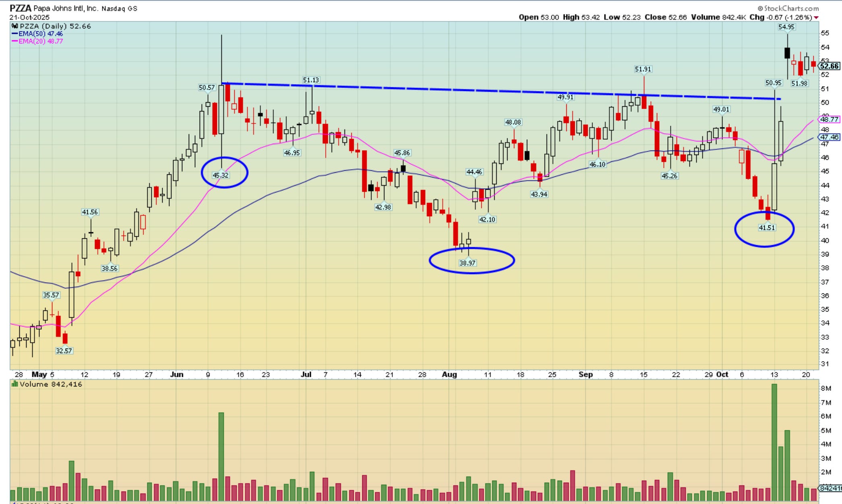Viewport: 842px width, 504px height.
Task: Click the 49.91 price label
Action: click(565, 97)
